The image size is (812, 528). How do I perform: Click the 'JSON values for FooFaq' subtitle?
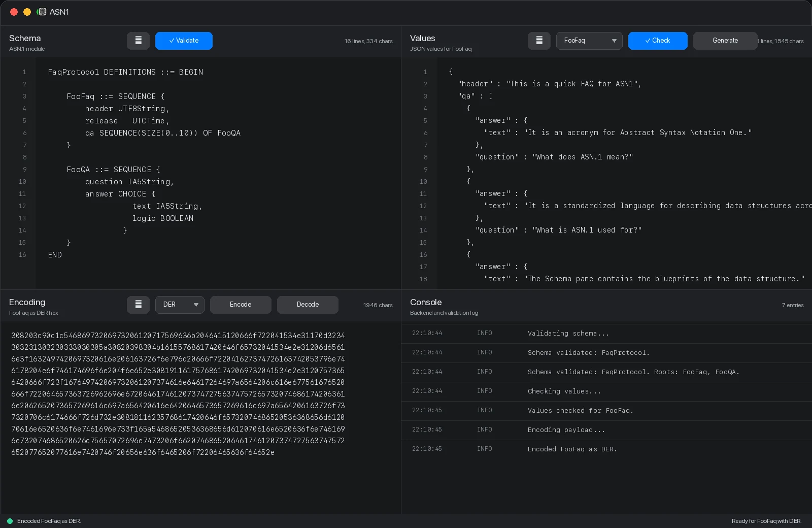click(441, 49)
